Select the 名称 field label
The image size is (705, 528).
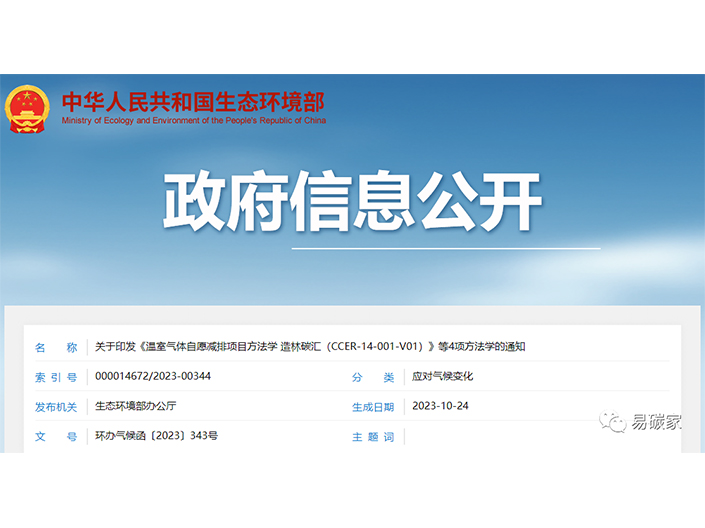[56, 347]
